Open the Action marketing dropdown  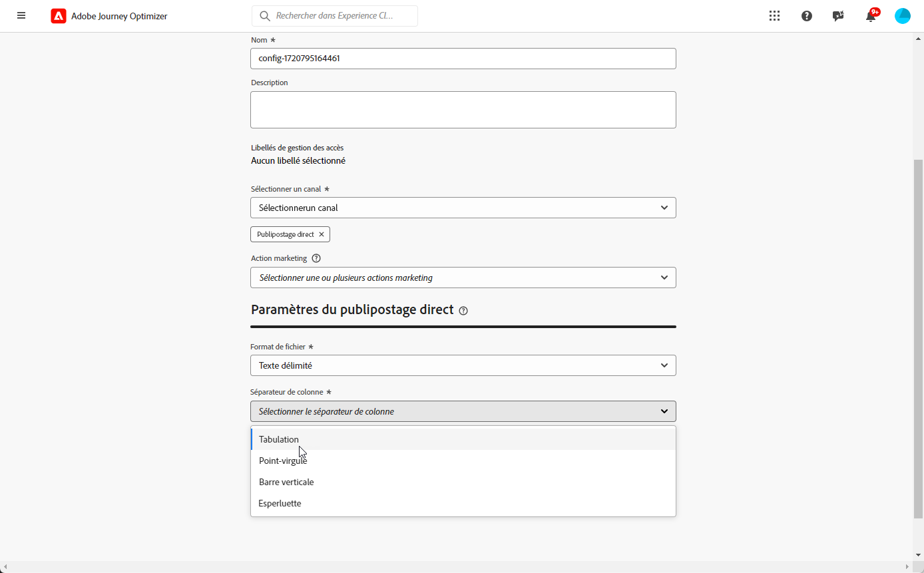coord(463,278)
